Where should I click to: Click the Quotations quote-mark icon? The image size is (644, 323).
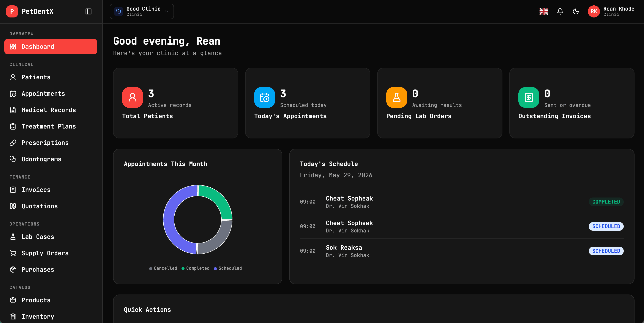pyautogui.click(x=13, y=206)
